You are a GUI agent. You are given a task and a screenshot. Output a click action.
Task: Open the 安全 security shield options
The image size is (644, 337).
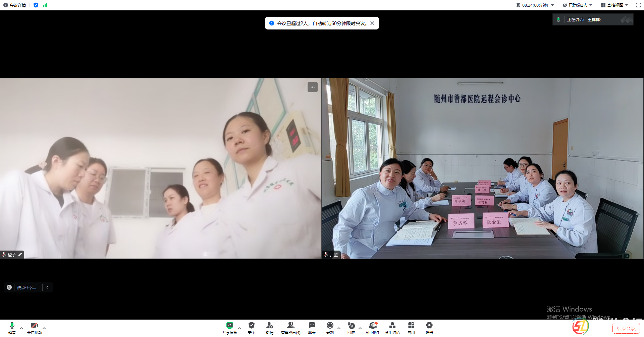tap(251, 327)
